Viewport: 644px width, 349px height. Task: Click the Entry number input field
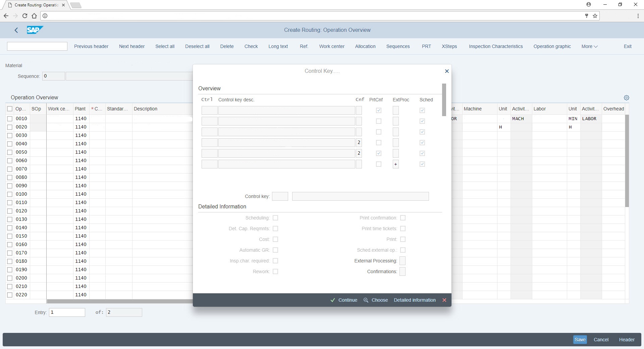[x=67, y=312]
